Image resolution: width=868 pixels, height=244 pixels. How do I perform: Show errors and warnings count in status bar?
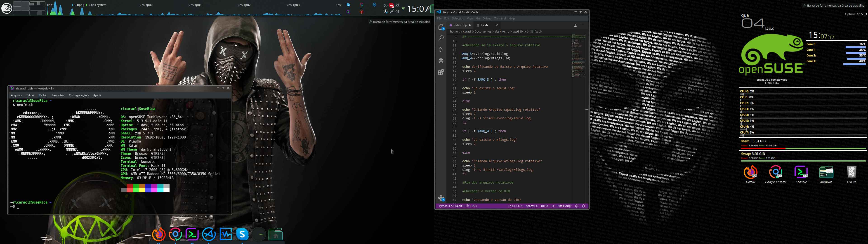471,206
